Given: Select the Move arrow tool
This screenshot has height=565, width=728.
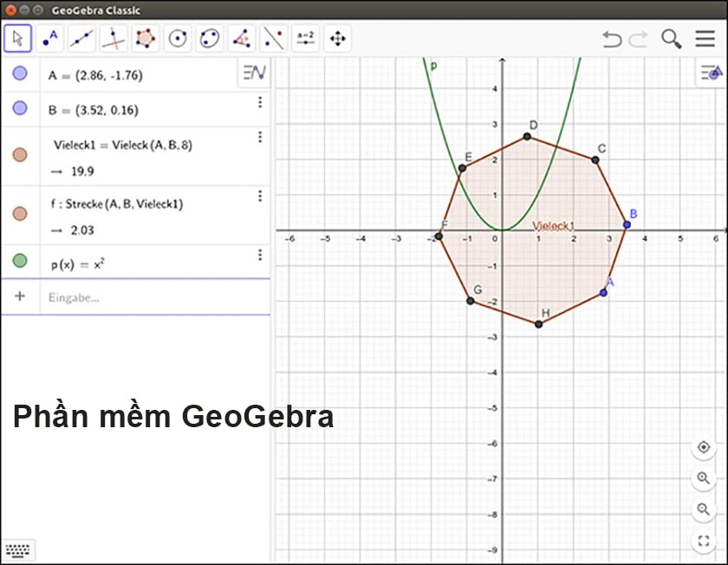Looking at the screenshot, I should 17,38.
